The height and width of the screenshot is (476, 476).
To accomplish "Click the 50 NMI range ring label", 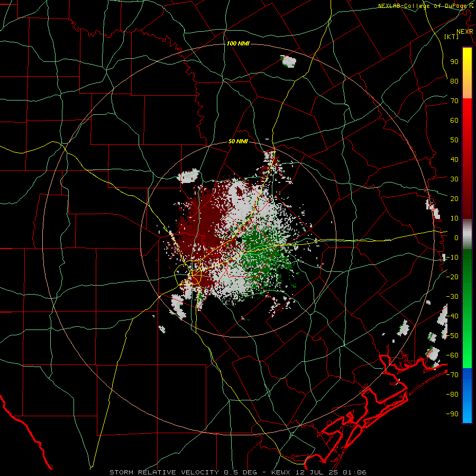I will (x=238, y=141).
